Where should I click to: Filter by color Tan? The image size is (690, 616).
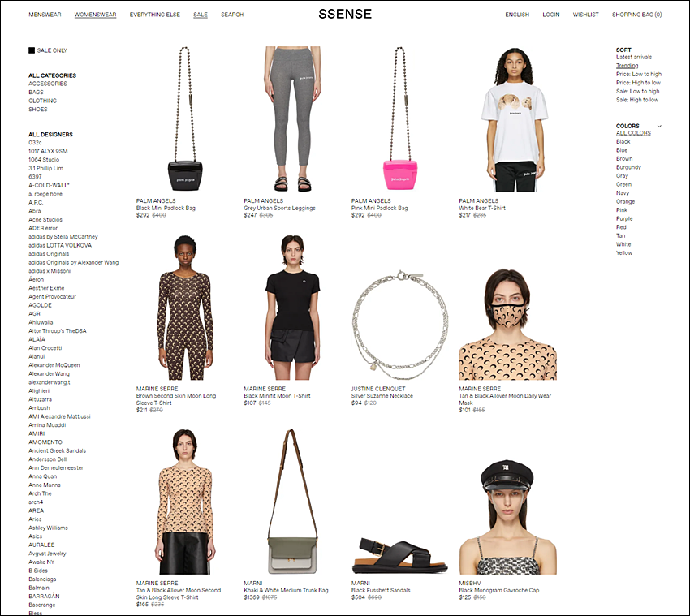coord(620,236)
